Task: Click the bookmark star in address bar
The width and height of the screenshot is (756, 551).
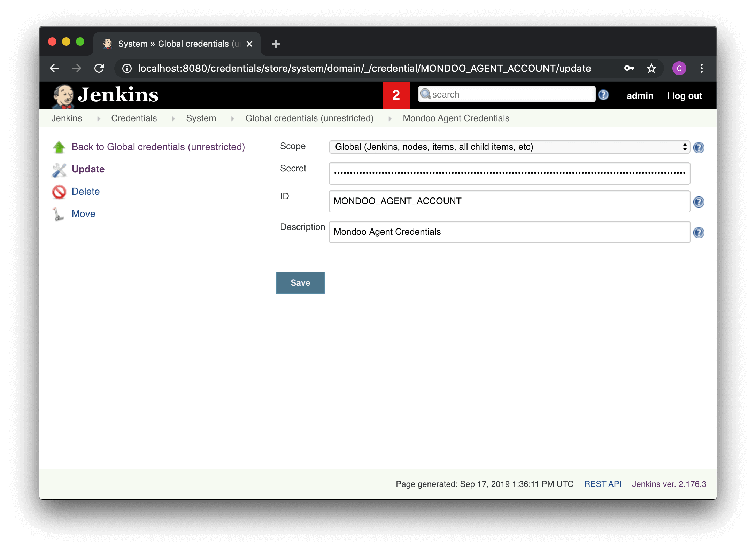Action: 651,68
